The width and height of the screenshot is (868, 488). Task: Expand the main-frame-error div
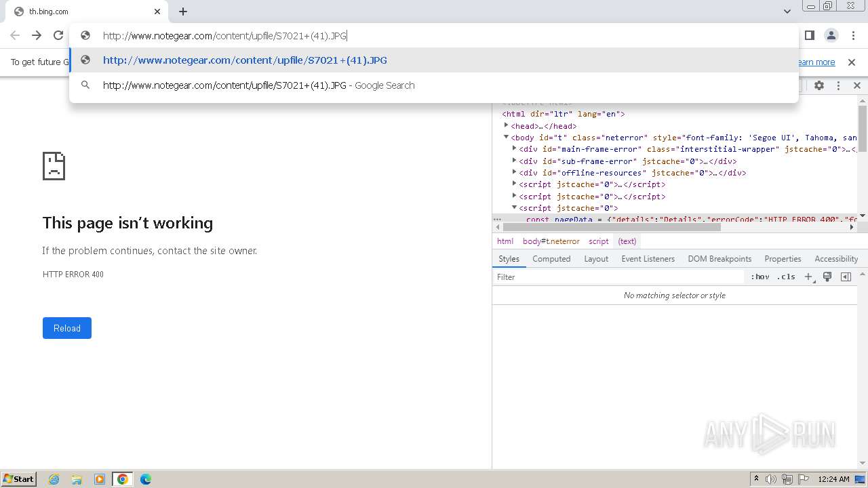coord(515,148)
